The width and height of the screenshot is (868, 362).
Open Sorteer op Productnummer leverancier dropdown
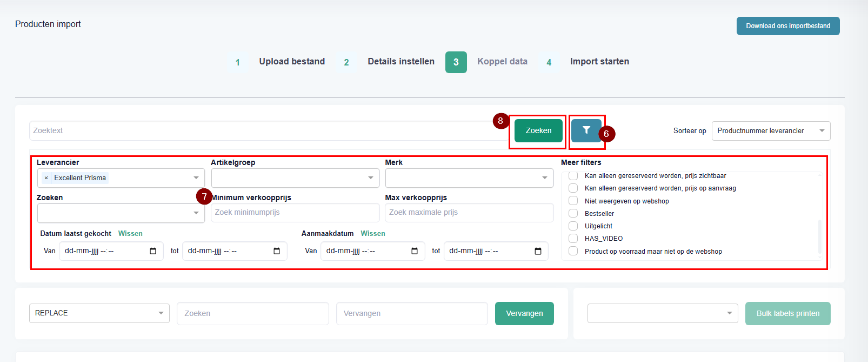(771, 131)
